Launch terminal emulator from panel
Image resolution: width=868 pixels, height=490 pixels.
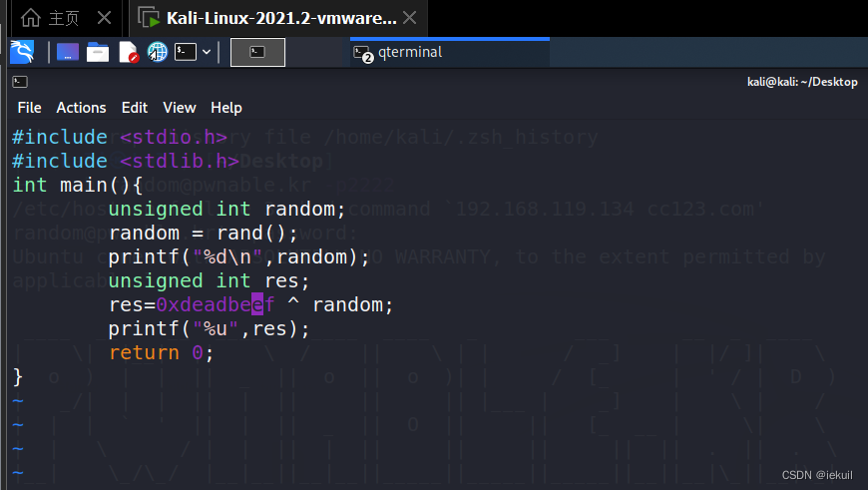pyautogui.click(x=186, y=52)
